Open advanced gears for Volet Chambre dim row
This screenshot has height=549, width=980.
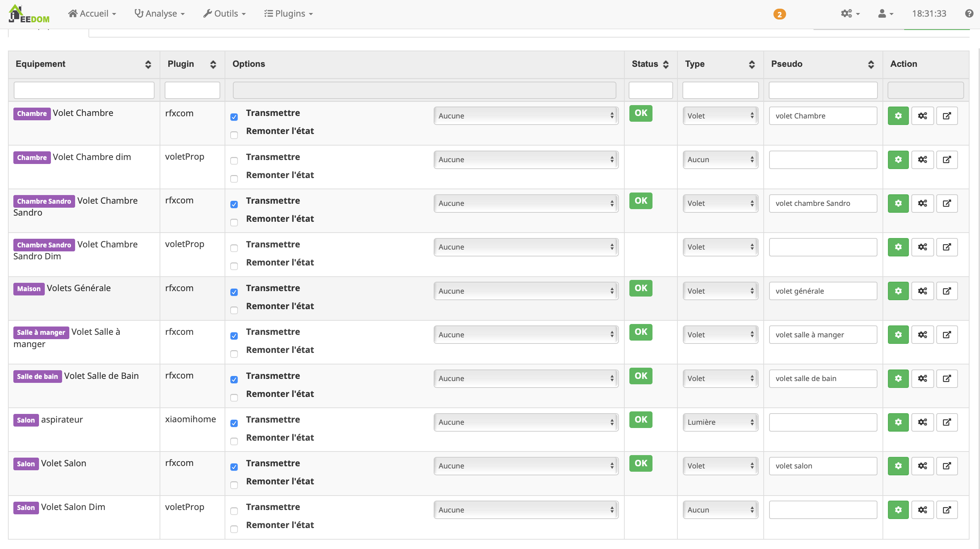[922, 159]
